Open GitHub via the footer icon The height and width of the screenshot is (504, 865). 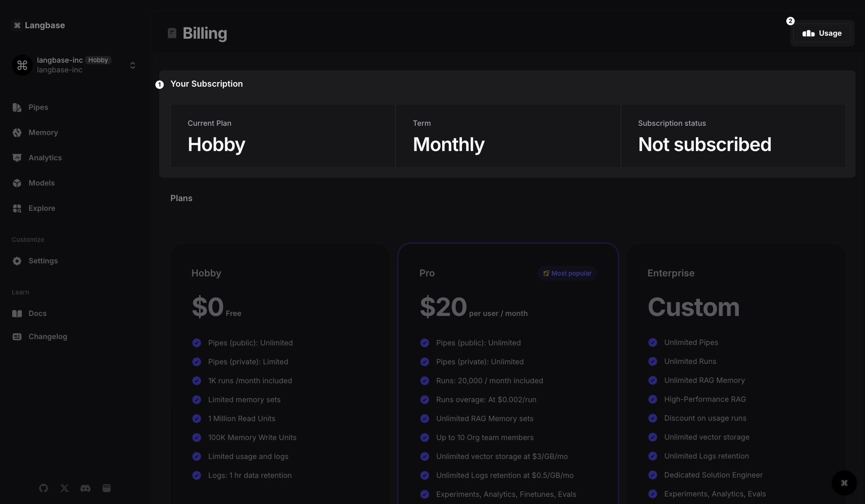point(43,488)
